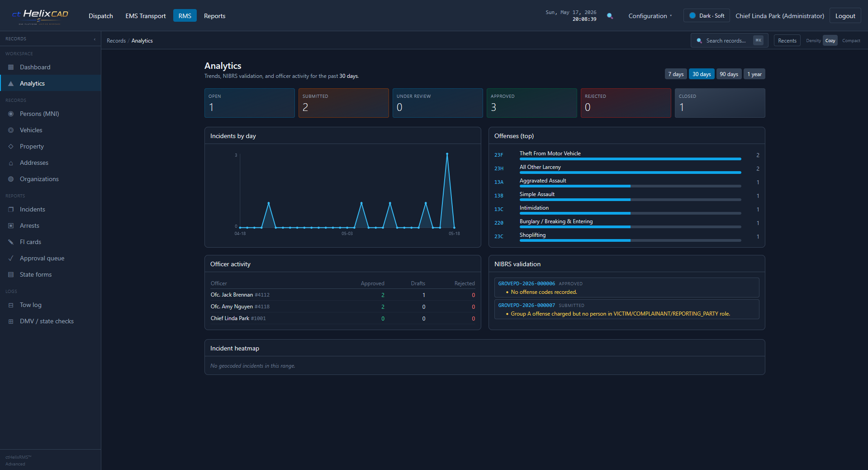Click the Analytics triangle icon in sidebar
The width and height of the screenshot is (868, 470).
(x=11, y=83)
